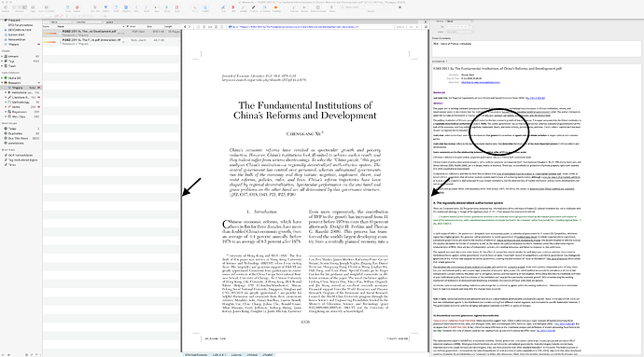Select the Tag institutional logics smart rule
This screenshot has width=644, height=357.
(x=22, y=160)
